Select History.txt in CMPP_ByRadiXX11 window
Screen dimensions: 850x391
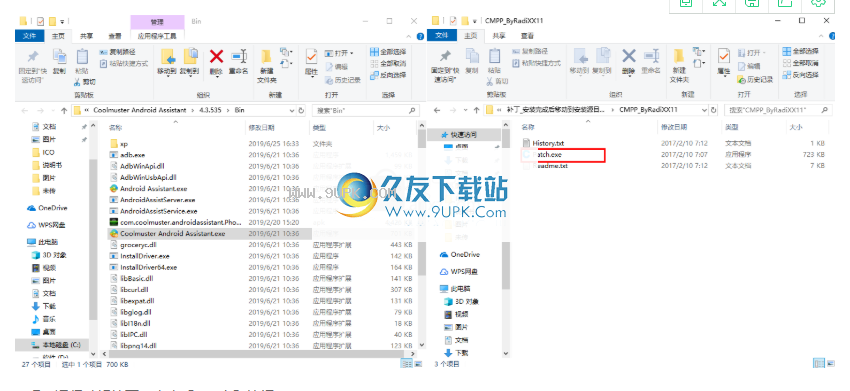coord(548,143)
